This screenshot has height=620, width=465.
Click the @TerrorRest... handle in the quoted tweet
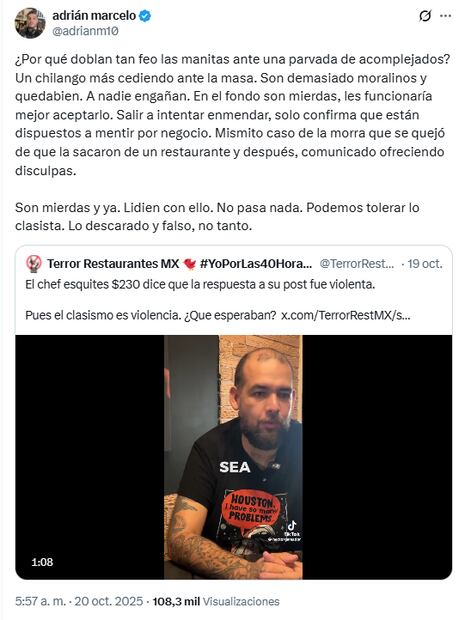point(357,264)
